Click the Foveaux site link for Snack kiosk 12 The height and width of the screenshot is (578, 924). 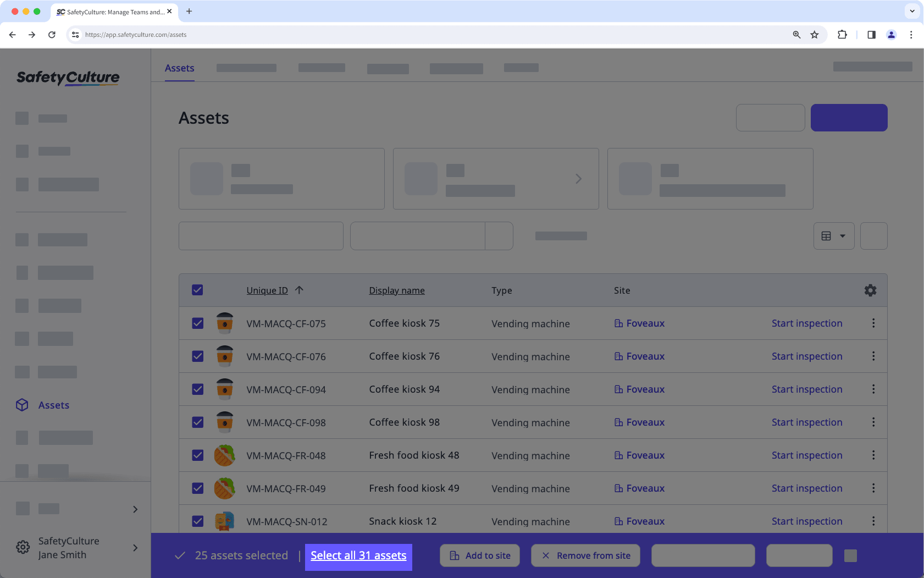(x=645, y=521)
